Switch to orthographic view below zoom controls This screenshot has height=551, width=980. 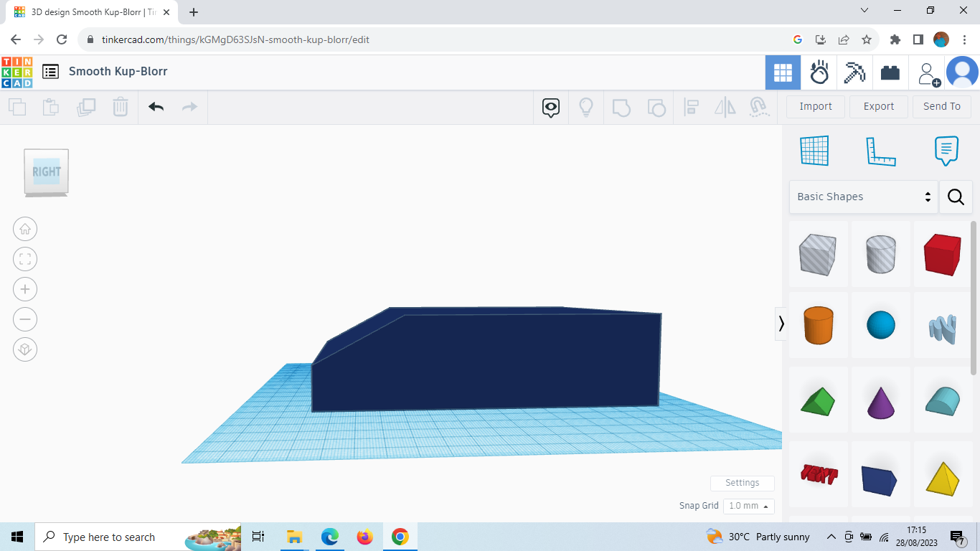(25, 349)
